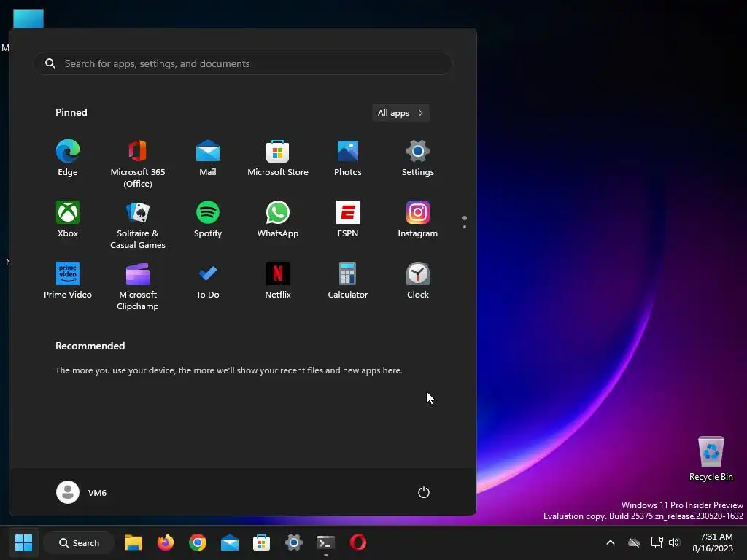Open the clock and date flyout

pyautogui.click(x=713, y=542)
